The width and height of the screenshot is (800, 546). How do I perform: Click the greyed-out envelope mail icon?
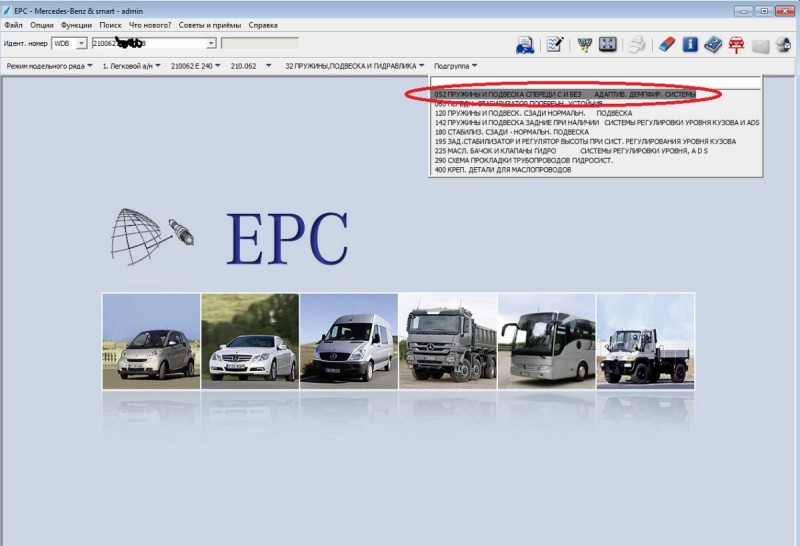pyautogui.click(x=760, y=46)
